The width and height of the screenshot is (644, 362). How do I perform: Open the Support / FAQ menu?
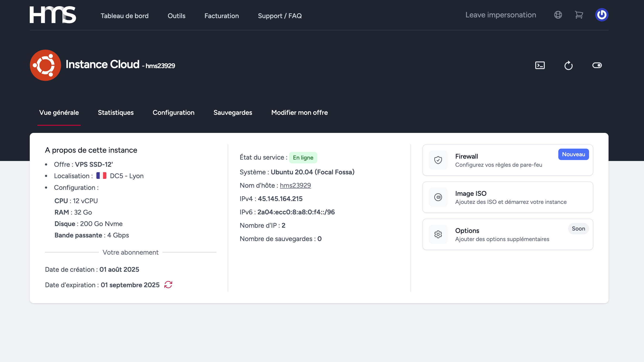280,16
